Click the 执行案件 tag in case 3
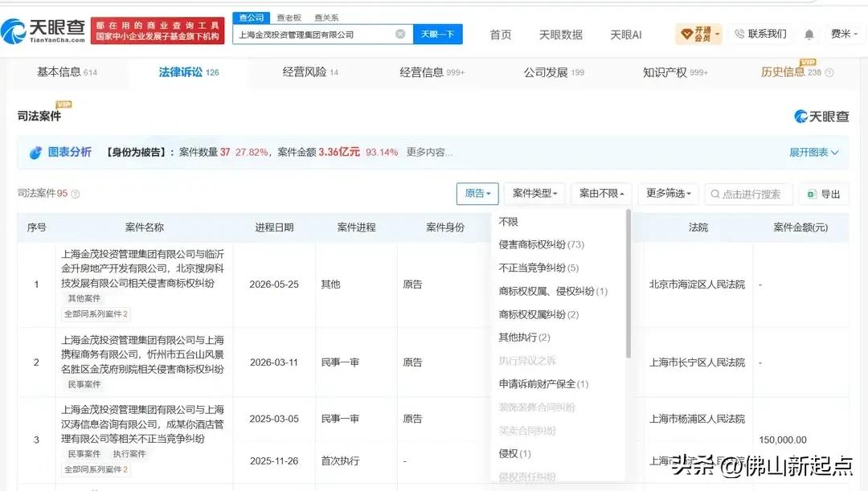Viewport: 868px width, 491px height. click(129, 454)
